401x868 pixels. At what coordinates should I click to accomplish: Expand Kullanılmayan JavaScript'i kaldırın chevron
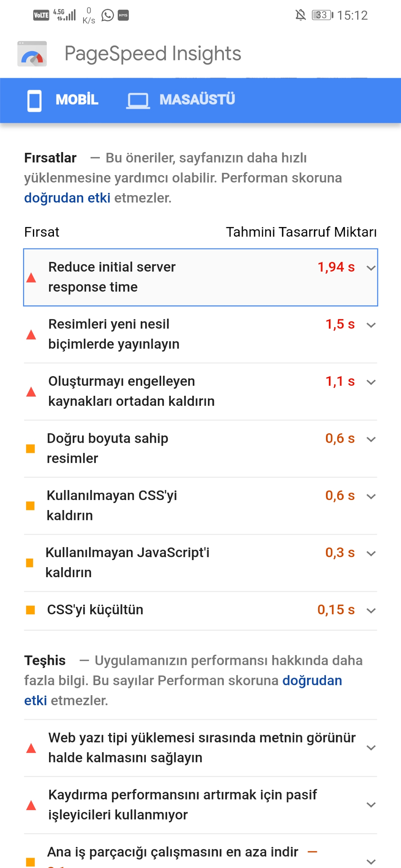[371, 553]
